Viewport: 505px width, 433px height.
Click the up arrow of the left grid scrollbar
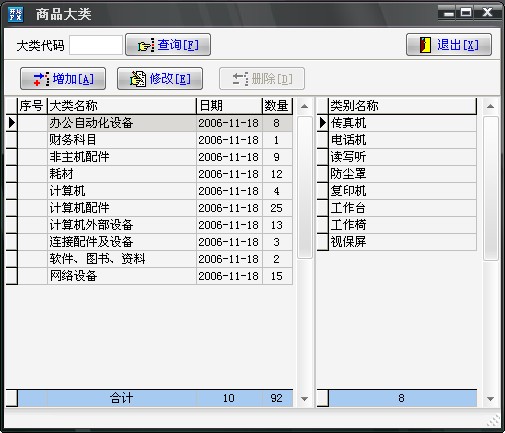pos(304,107)
